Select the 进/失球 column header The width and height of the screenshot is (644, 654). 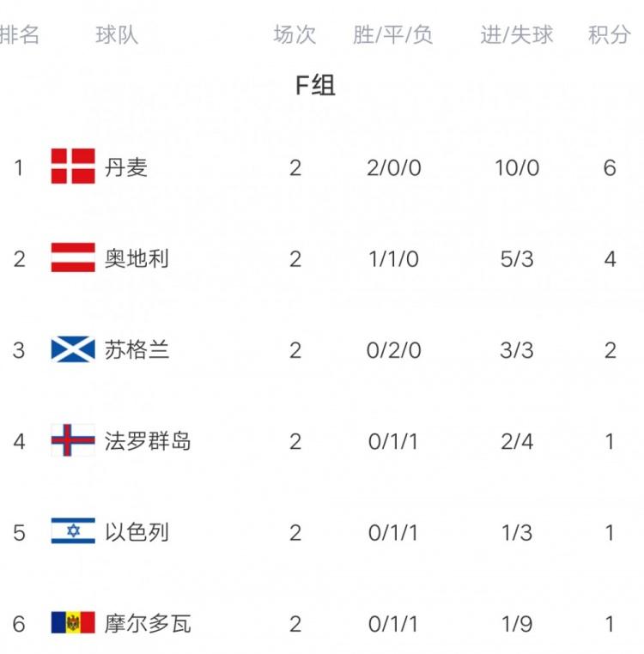point(517,35)
